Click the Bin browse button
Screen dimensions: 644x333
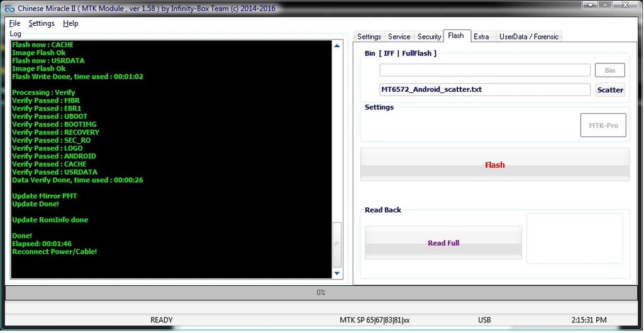[609, 70]
